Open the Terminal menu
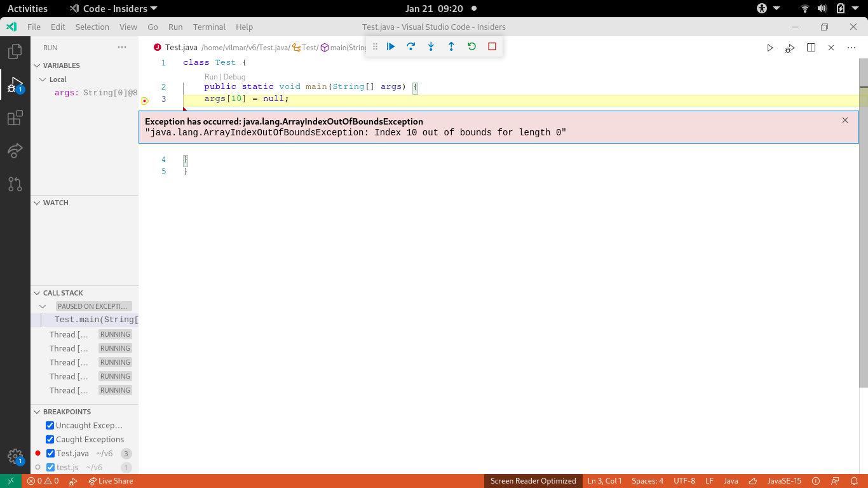The width and height of the screenshot is (868, 488). [x=209, y=27]
